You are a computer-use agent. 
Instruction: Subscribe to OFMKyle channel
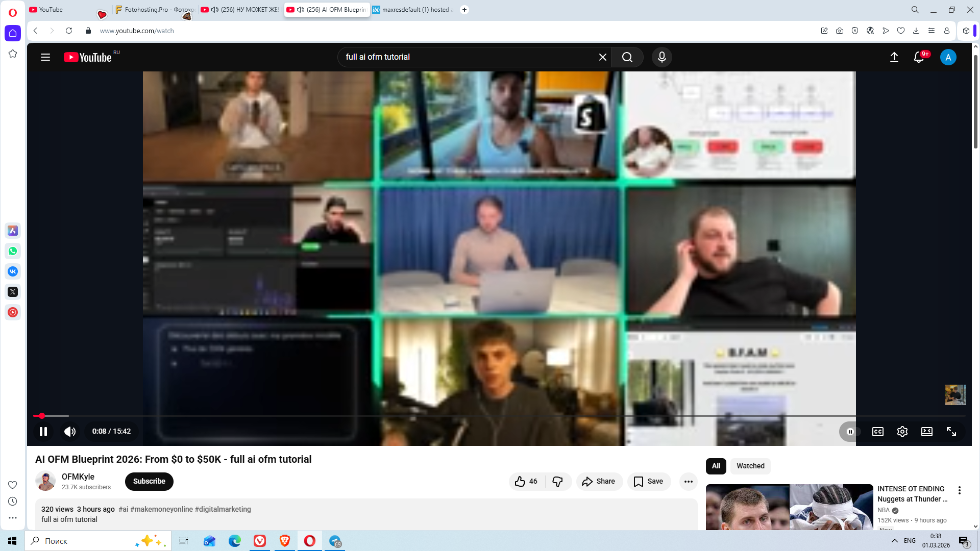[x=149, y=481]
